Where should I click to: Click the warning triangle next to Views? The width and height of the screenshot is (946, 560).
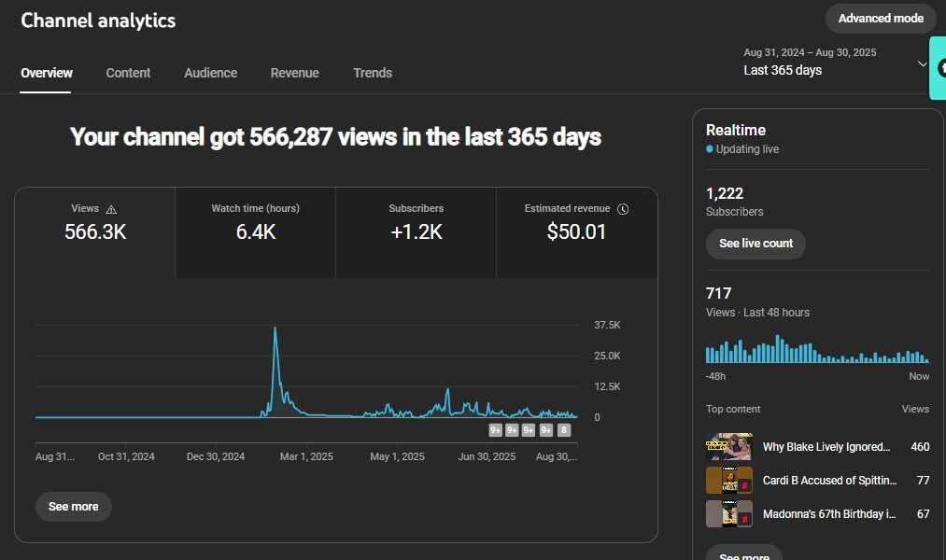pos(112,210)
